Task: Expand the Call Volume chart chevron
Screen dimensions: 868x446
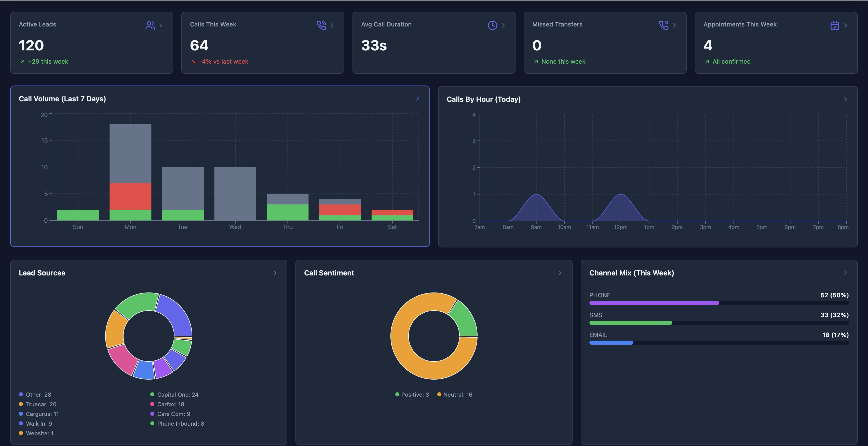Action: pyautogui.click(x=418, y=99)
